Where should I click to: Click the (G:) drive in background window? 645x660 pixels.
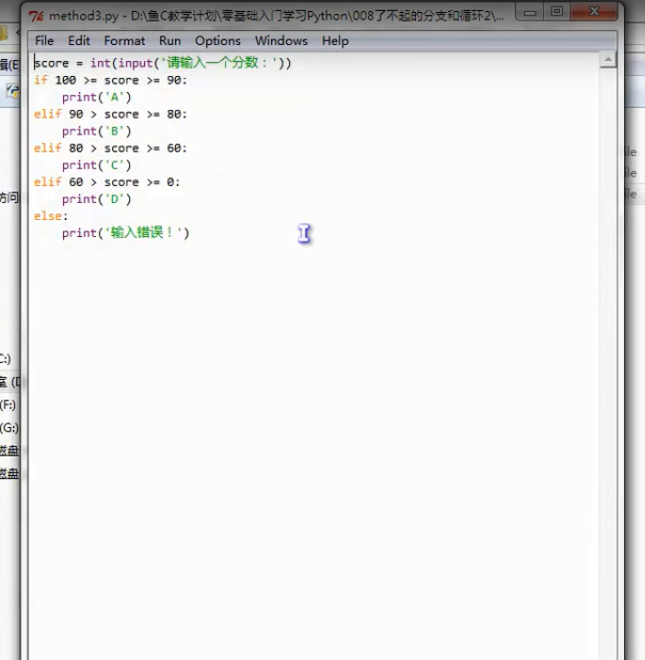[9, 428]
